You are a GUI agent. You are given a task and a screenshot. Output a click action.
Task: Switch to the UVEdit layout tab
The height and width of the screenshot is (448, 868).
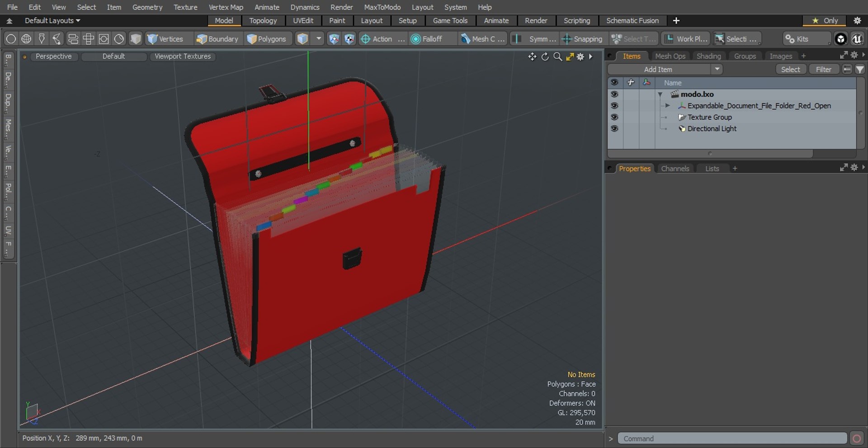[303, 20]
